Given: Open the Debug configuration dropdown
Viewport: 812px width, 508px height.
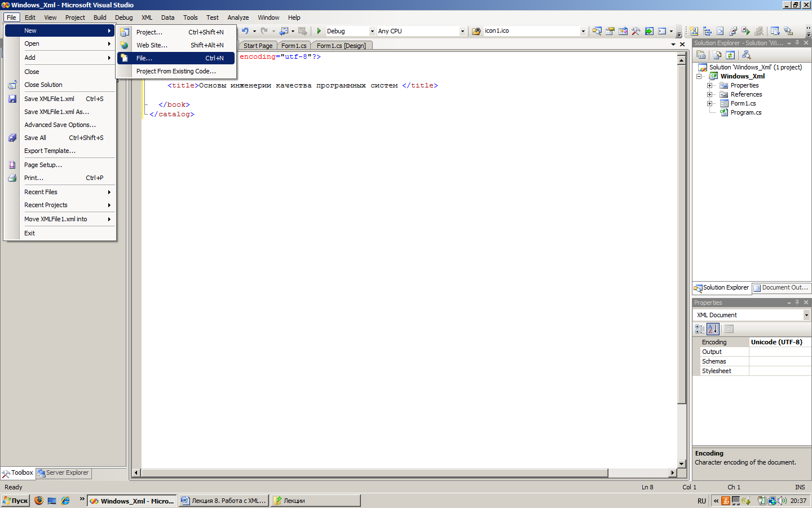Looking at the screenshot, I should [372, 32].
